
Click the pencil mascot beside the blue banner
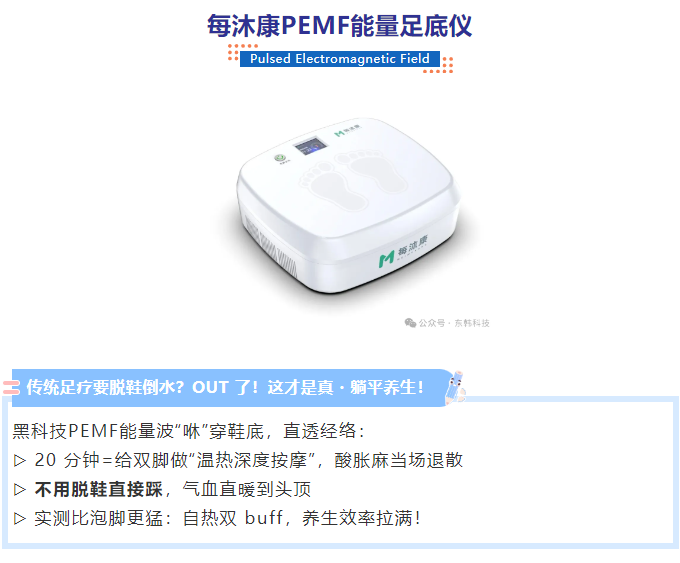coord(454,386)
